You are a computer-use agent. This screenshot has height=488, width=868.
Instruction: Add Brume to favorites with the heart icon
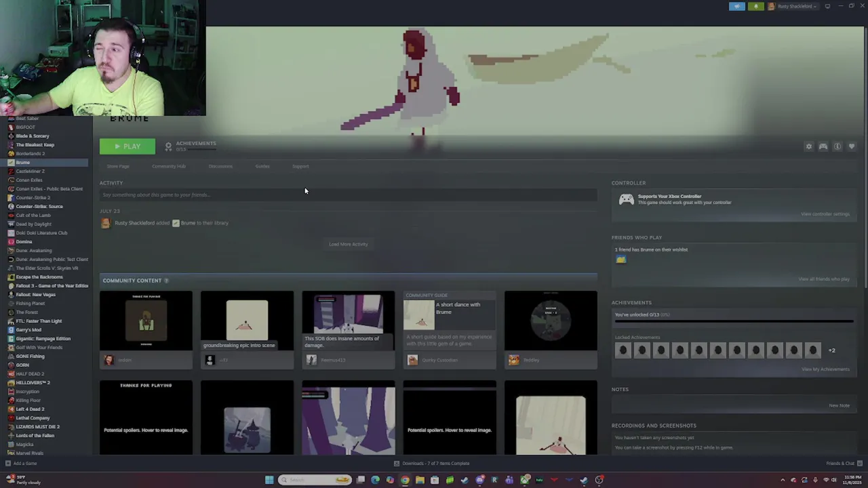coord(852,146)
